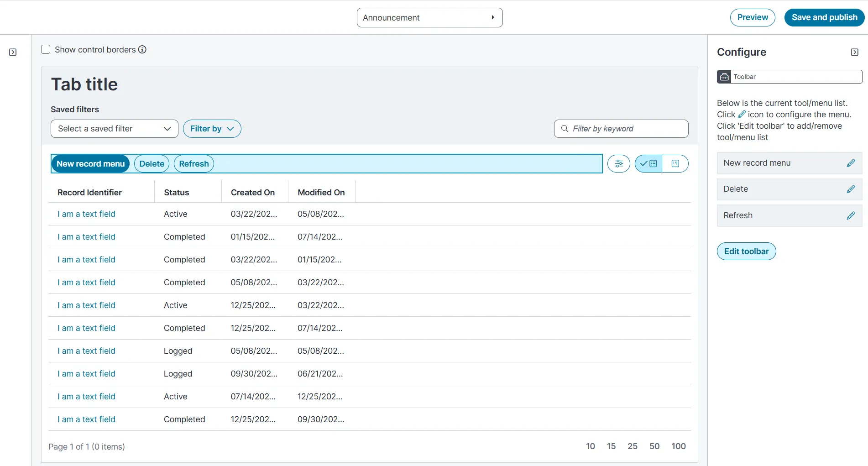Click the New record menu button

pyautogui.click(x=91, y=164)
